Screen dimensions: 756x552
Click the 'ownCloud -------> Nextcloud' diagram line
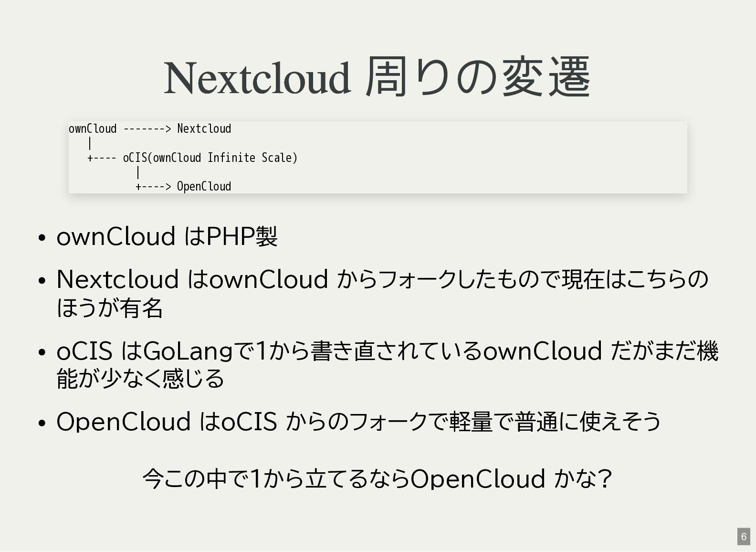(x=150, y=129)
